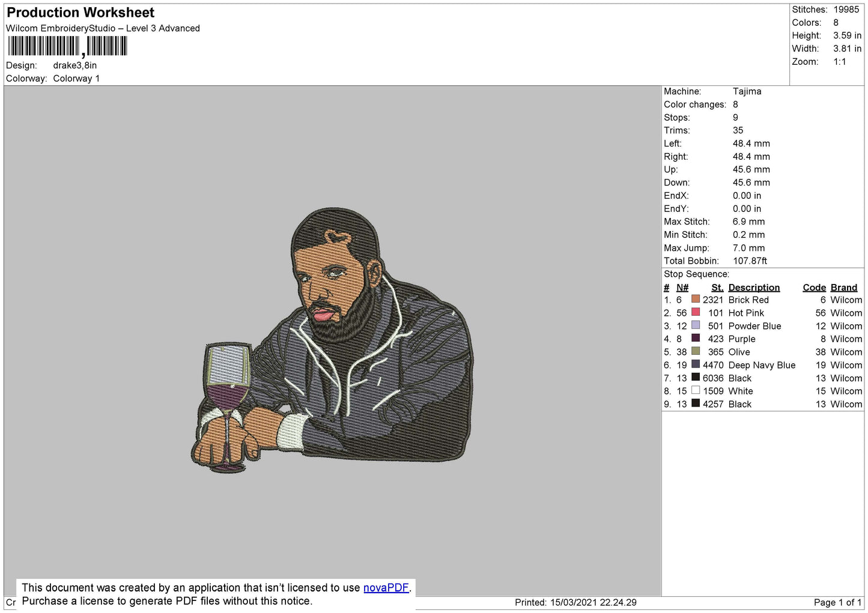Screen dimensions: 868x613
Task: Click the 'Colorway 1' value
Action: pyautogui.click(x=76, y=79)
